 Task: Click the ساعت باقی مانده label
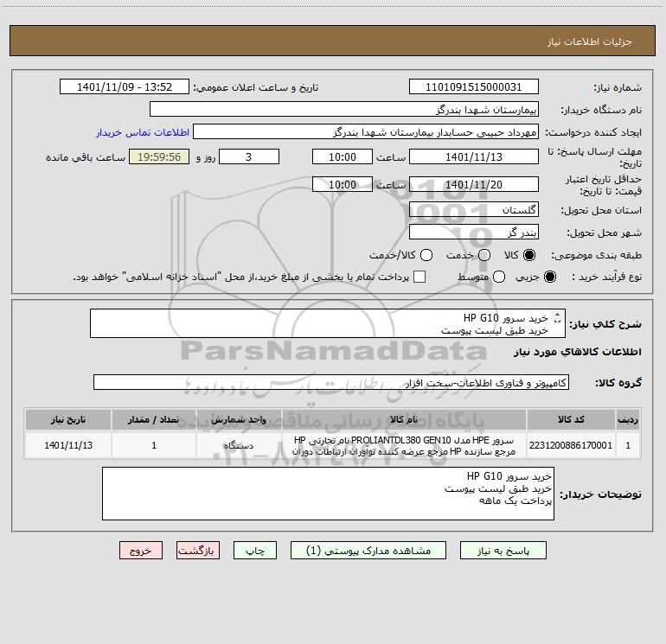(86, 157)
